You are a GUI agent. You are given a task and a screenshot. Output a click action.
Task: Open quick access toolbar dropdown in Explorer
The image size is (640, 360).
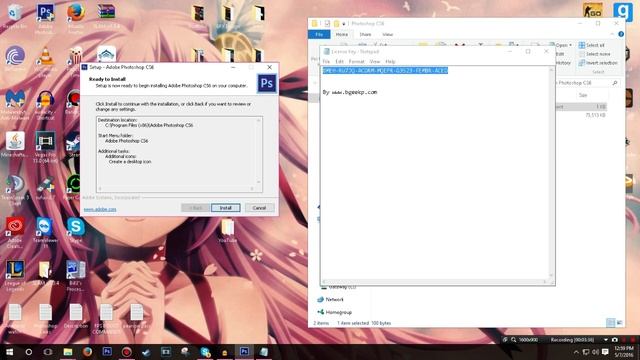point(344,24)
